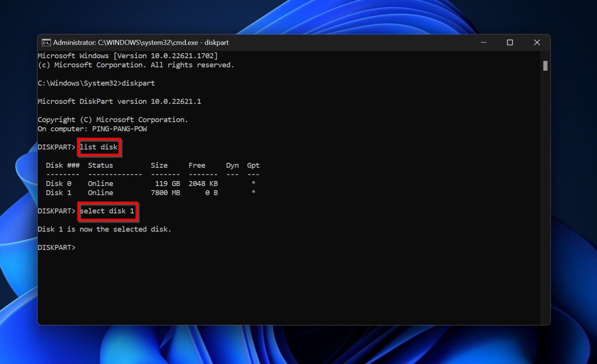Open the console window system menu icon
Viewport: 597px width, 364px height.
(x=46, y=43)
